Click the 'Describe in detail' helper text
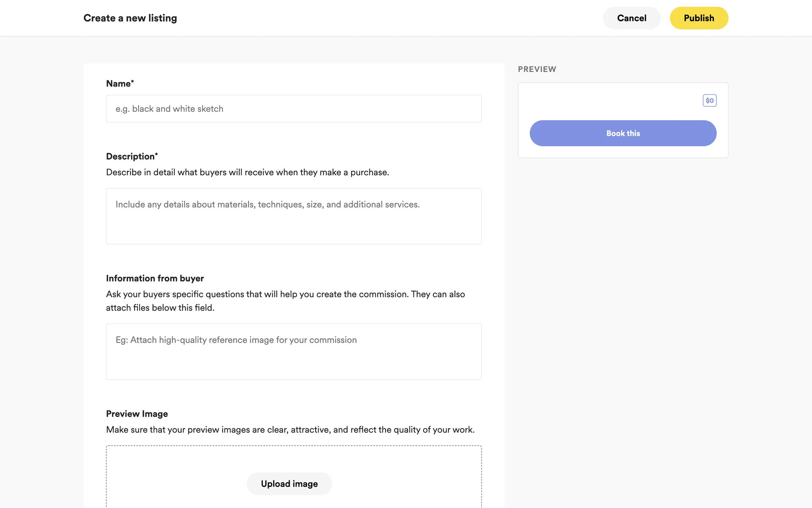The width and height of the screenshot is (812, 508). [247, 172]
